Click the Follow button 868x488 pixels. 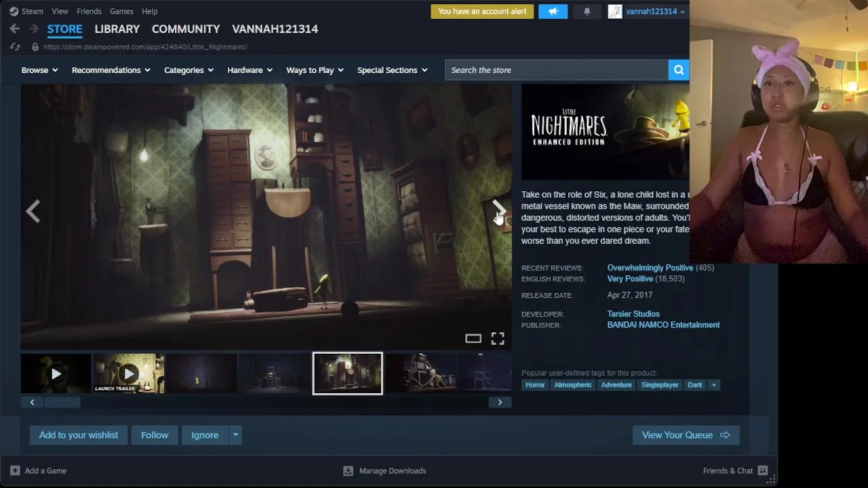pos(155,435)
